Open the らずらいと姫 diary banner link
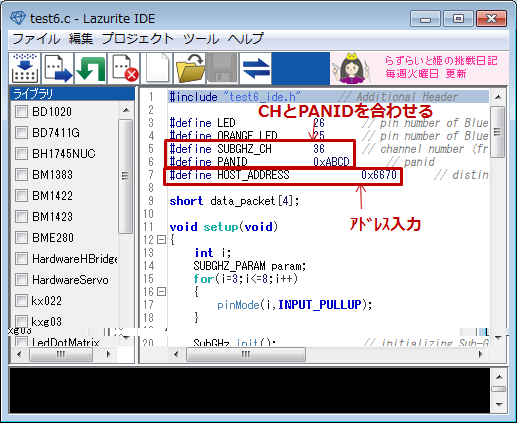The image size is (517, 423). click(419, 68)
